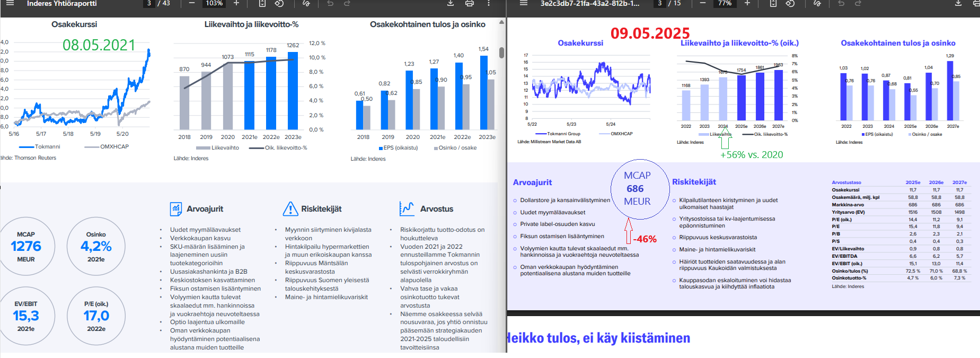Viewport: 980px width, 358px height.
Task: Click the Arvoajurit heading in the left report
Action: (205, 209)
